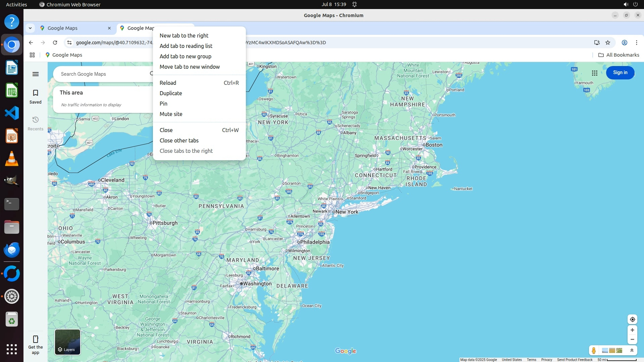Zoom in on the map

(x=632, y=330)
